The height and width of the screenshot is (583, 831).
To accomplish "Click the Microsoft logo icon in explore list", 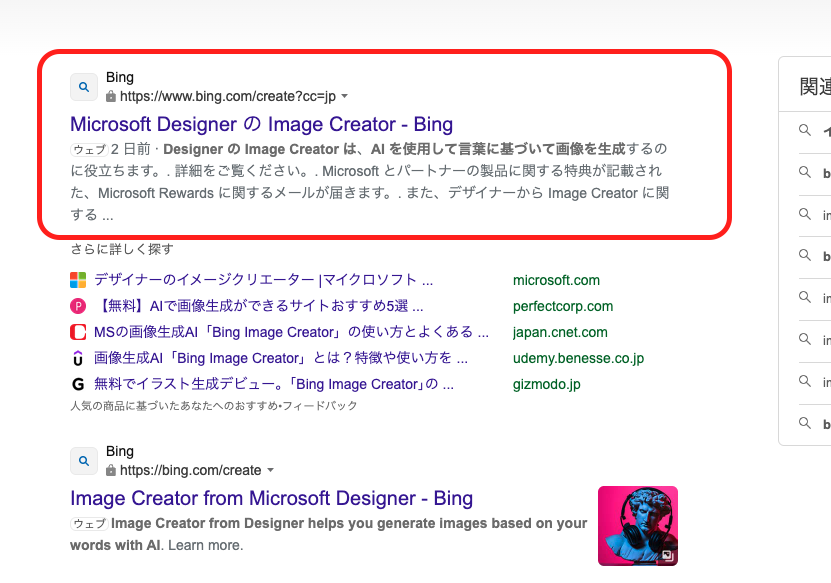I will [x=78, y=280].
